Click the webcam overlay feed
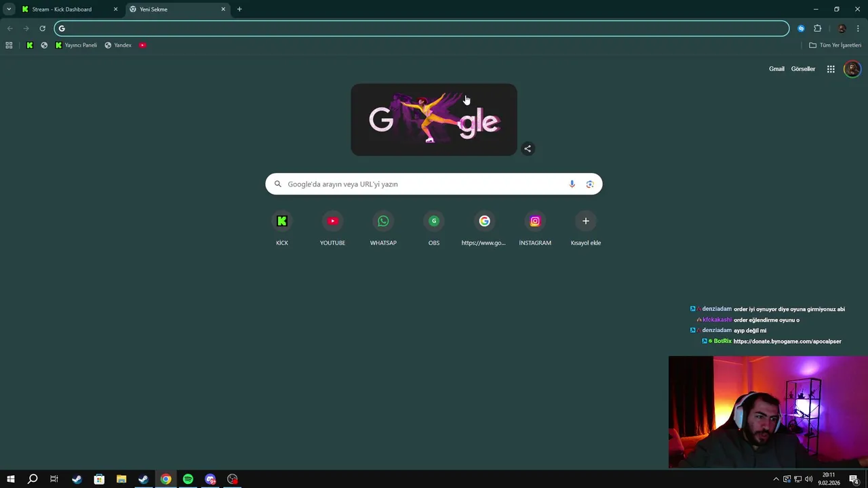 tap(768, 412)
